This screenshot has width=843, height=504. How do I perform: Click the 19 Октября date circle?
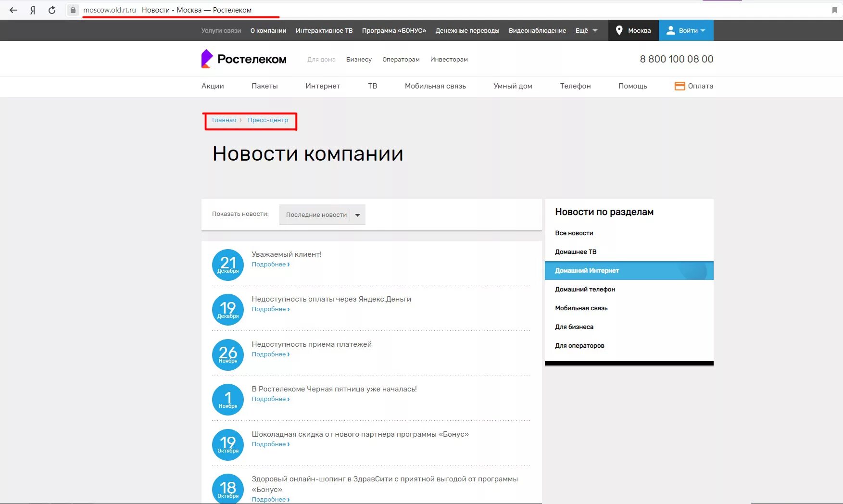[228, 445]
